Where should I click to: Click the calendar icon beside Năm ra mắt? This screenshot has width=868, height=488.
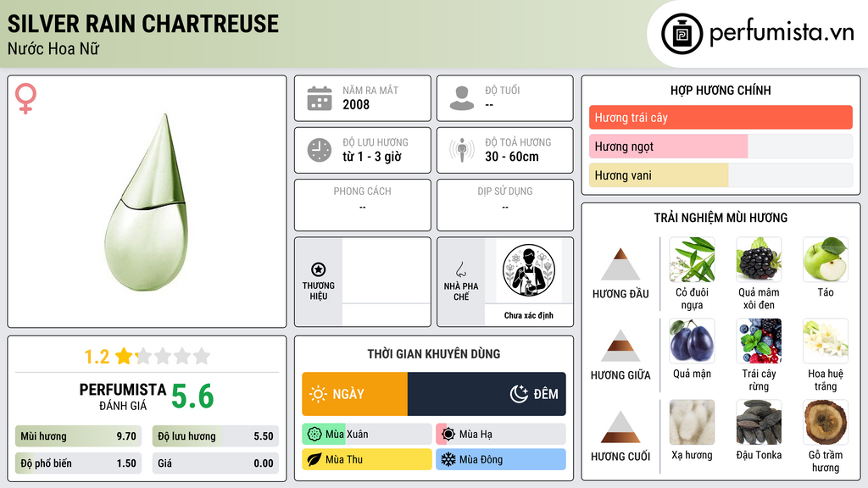[320, 98]
